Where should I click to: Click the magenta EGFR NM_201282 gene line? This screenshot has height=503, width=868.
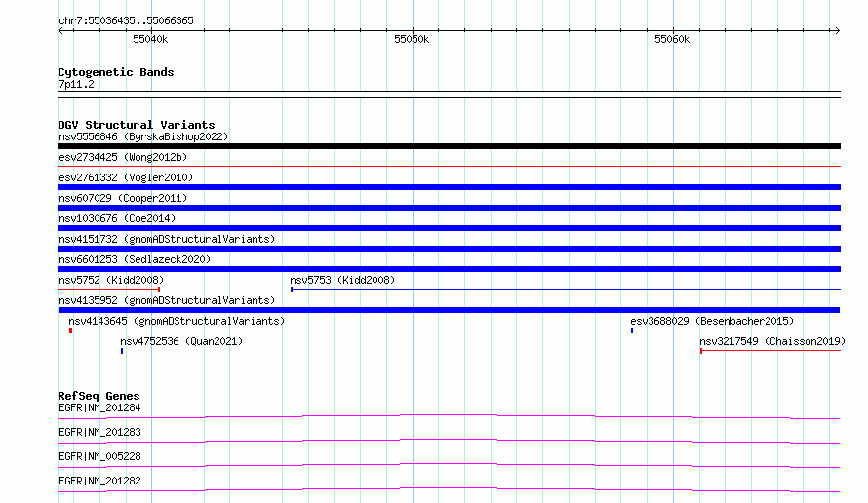tap(449, 489)
